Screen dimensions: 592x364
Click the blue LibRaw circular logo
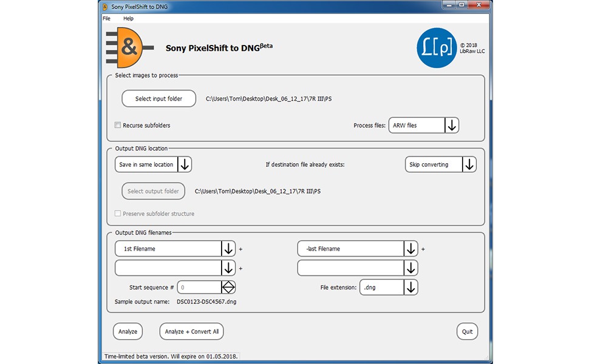(x=437, y=48)
